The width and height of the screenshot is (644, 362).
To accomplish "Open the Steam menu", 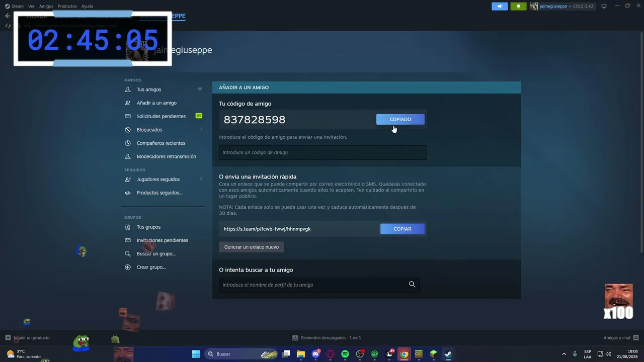I will point(14,6).
